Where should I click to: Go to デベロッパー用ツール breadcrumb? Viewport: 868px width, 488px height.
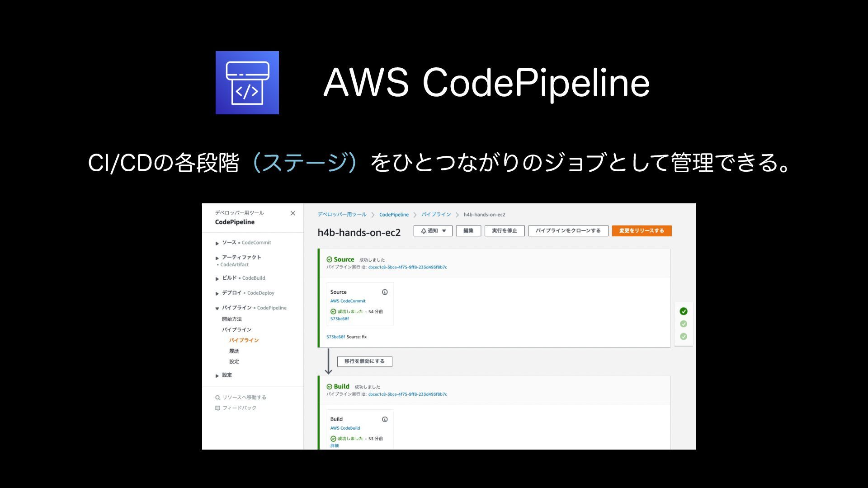[342, 215]
